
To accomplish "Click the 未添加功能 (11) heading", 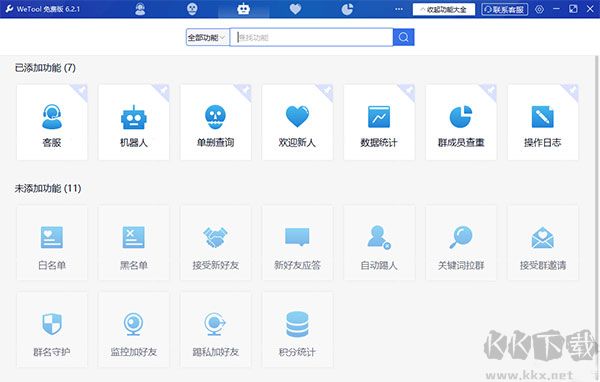I will (48, 188).
